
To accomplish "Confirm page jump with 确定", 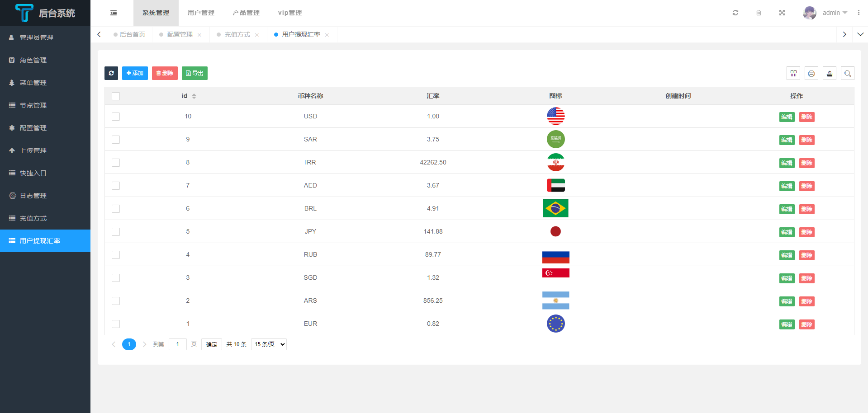I will coord(212,344).
